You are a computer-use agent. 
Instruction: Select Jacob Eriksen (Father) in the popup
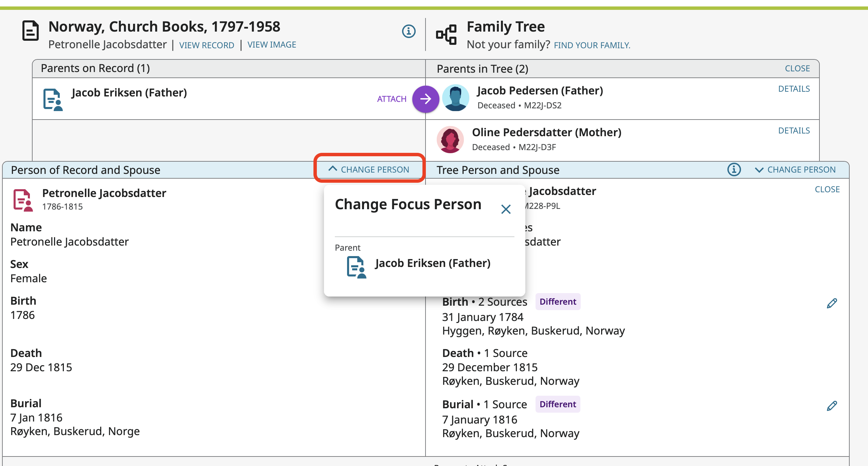coord(432,263)
